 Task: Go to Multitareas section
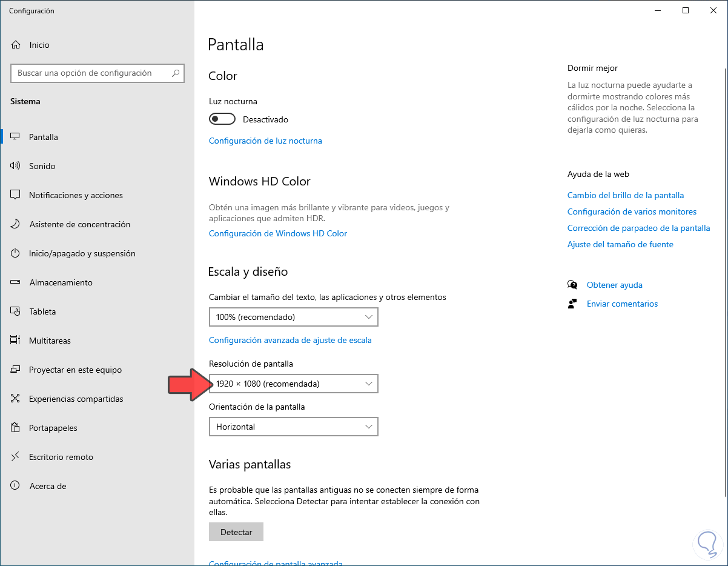click(x=50, y=341)
